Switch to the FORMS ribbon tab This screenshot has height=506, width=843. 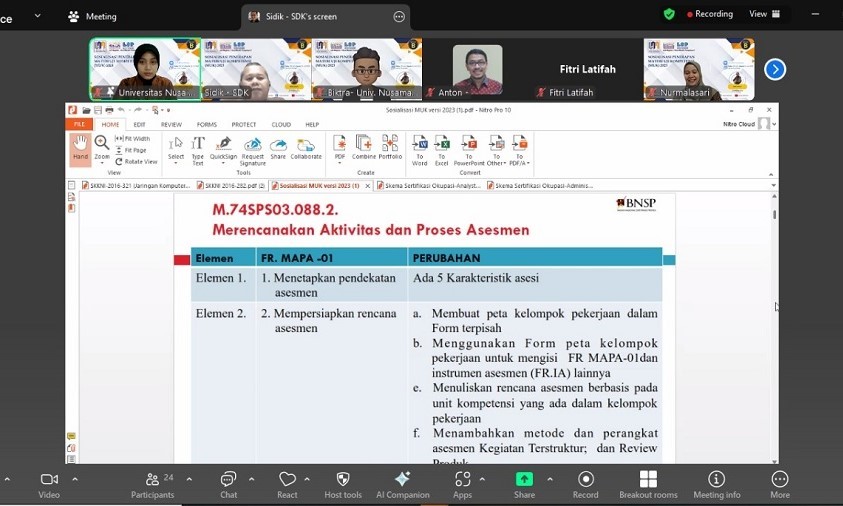[206, 124]
